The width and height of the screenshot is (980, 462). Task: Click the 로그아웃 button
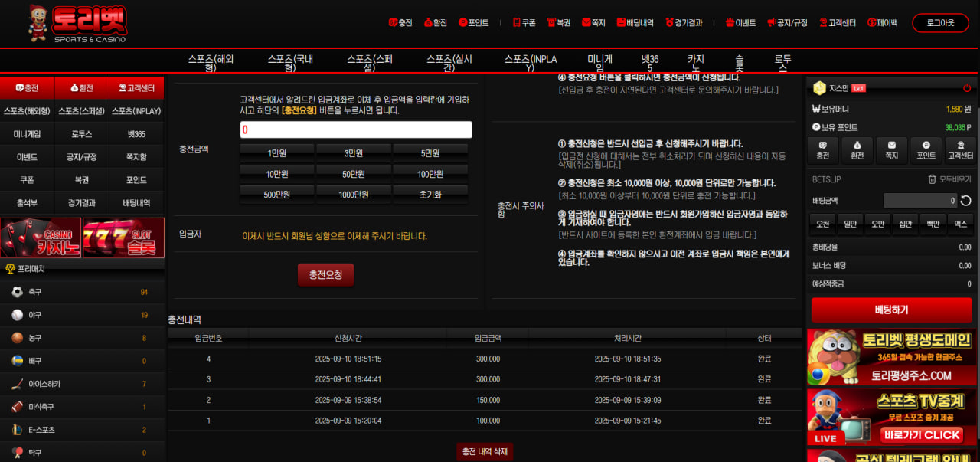click(x=940, y=23)
